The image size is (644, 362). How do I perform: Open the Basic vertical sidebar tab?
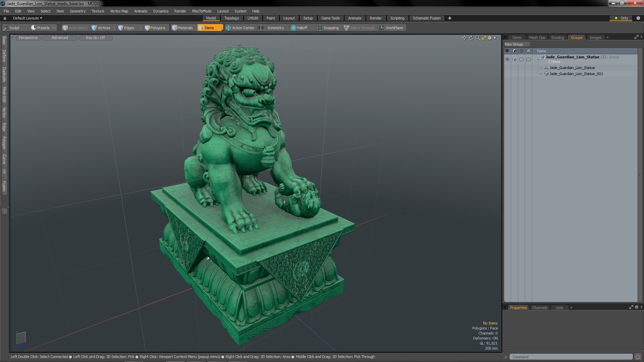point(4,41)
